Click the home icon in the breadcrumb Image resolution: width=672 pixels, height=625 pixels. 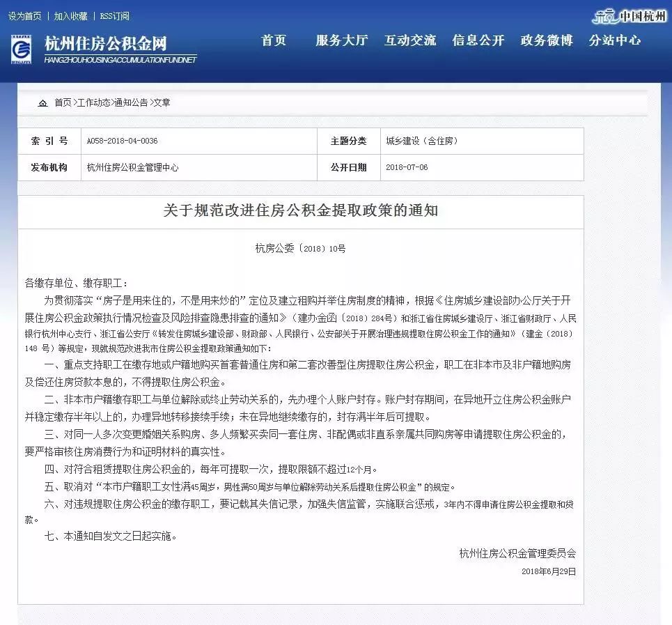pos(43,103)
